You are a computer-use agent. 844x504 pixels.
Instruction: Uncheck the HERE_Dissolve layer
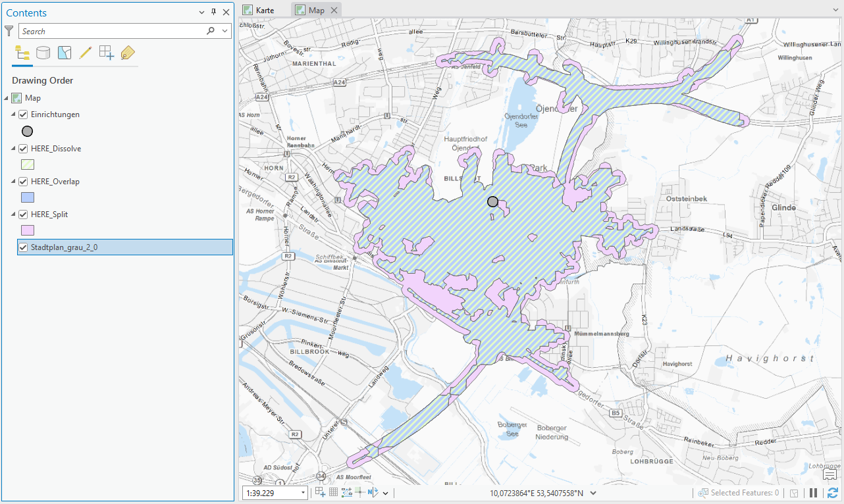[x=23, y=149]
